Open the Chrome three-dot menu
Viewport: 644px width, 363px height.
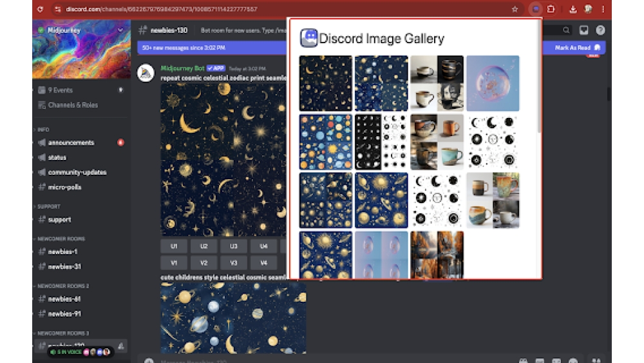click(603, 9)
